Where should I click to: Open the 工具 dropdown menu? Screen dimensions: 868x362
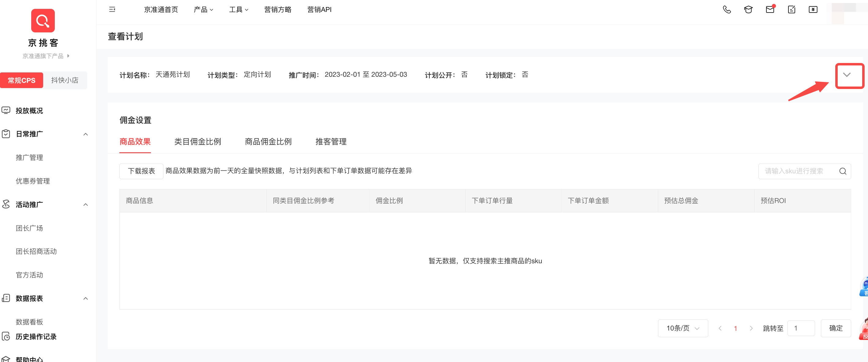click(238, 10)
